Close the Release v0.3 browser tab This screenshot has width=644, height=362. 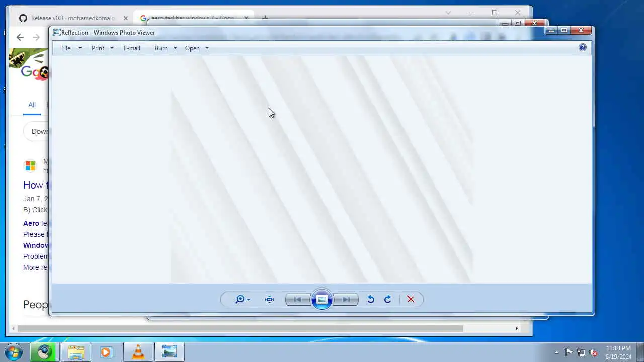tap(126, 18)
